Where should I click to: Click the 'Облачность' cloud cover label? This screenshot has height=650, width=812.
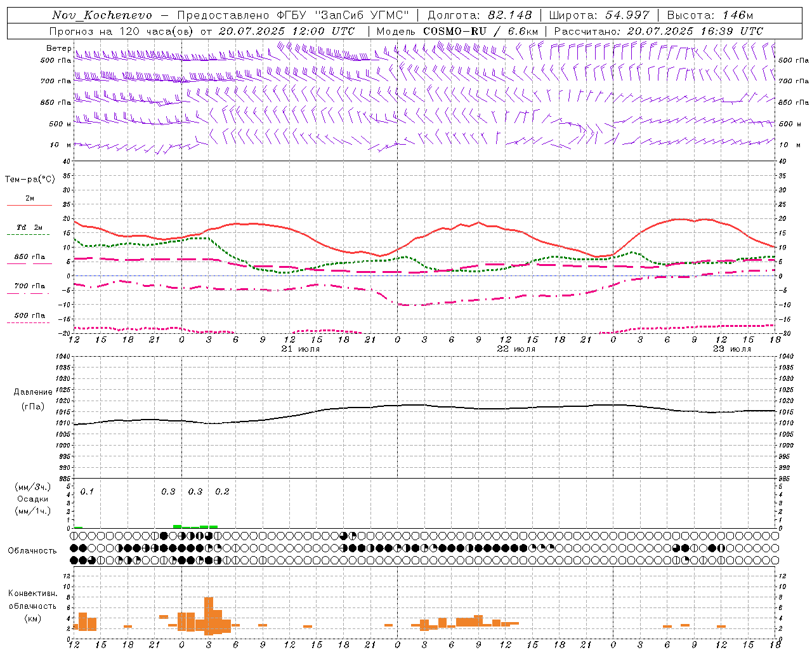[x=32, y=550]
